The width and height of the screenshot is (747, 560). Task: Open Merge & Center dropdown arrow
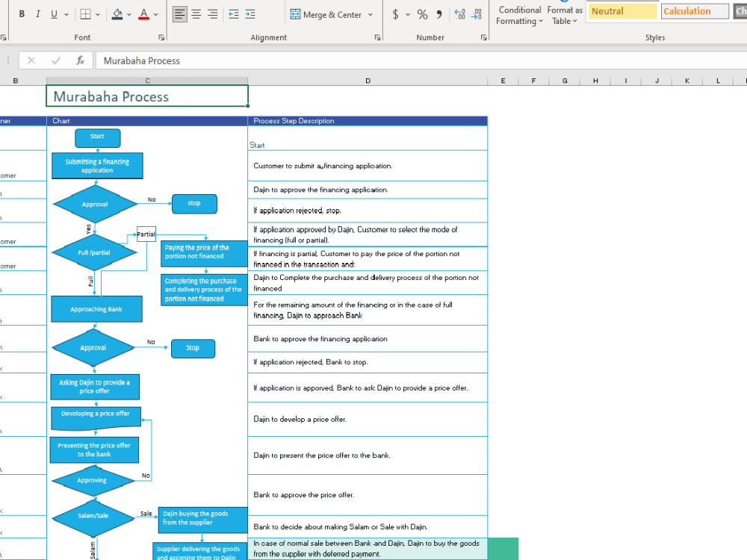[x=371, y=15]
